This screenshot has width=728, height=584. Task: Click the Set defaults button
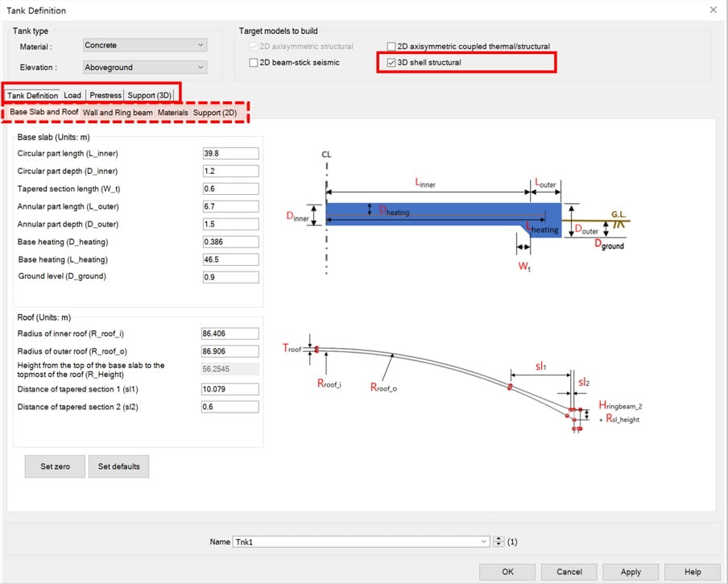(118, 466)
